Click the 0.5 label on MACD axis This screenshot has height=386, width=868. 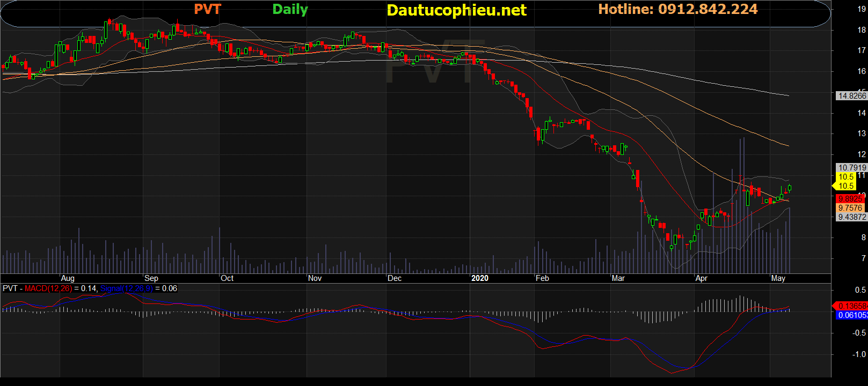click(860, 290)
